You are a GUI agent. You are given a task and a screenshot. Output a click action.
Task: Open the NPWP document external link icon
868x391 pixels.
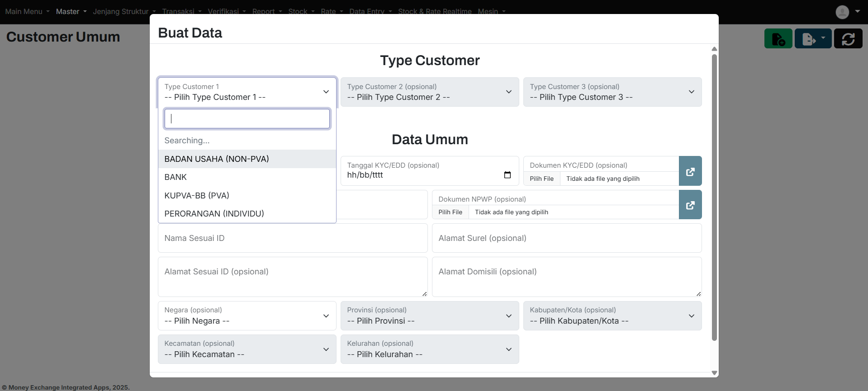(x=690, y=205)
